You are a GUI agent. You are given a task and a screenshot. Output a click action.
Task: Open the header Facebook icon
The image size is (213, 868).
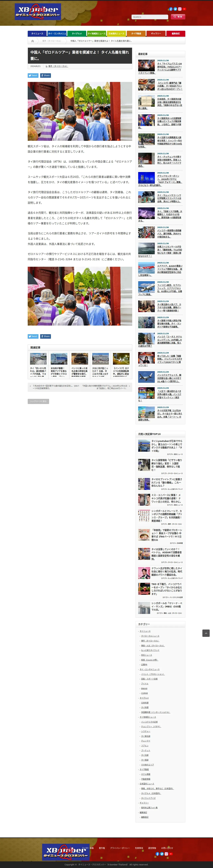tap(171, 9)
